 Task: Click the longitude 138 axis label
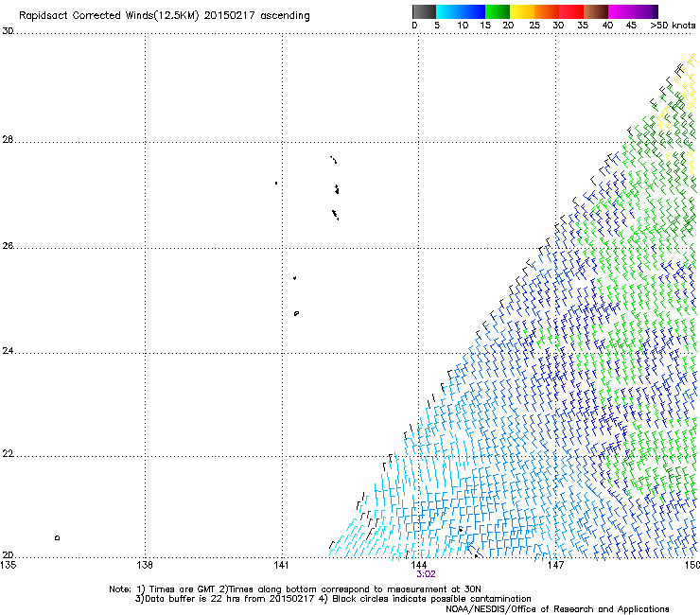click(145, 565)
